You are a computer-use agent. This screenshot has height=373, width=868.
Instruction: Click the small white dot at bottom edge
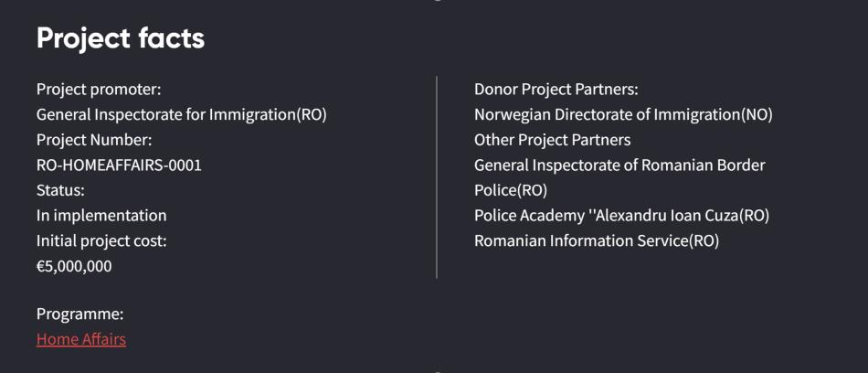(437, 371)
